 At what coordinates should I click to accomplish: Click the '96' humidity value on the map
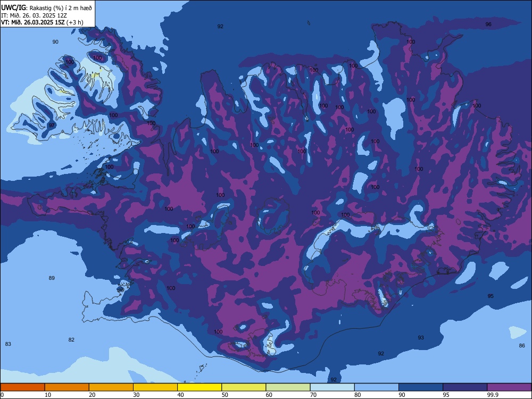tap(488, 24)
